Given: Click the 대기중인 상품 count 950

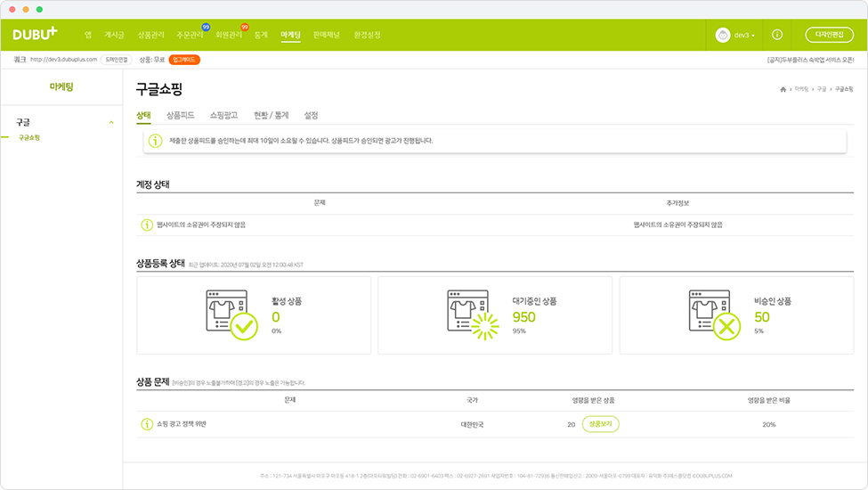Looking at the screenshot, I should (x=523, y=317).
